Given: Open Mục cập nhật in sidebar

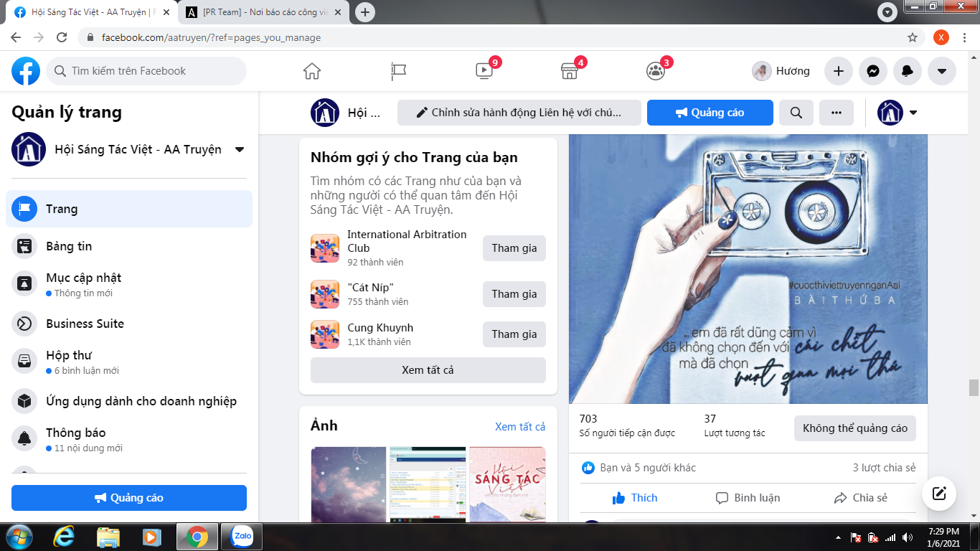Looking at the screenshot, I should tap(129, 285).
